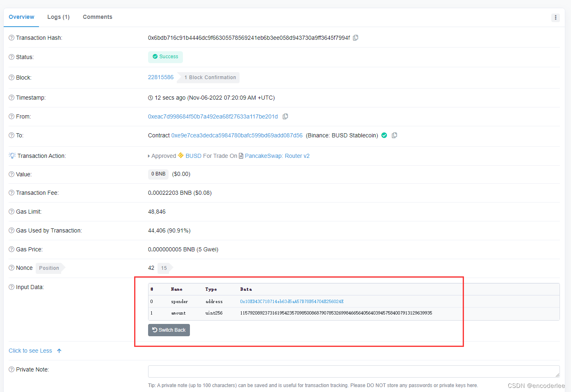This screenshot has width=571, height=392.
Task: Open BUSD token link in action
Action: [x=194, y=156]
